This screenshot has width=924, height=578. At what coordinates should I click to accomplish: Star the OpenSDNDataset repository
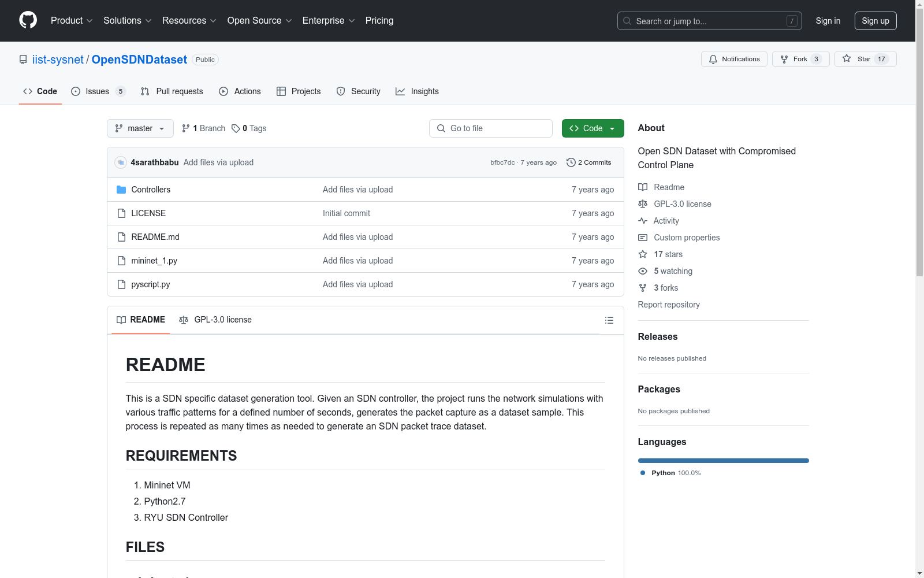coord(865,59)
